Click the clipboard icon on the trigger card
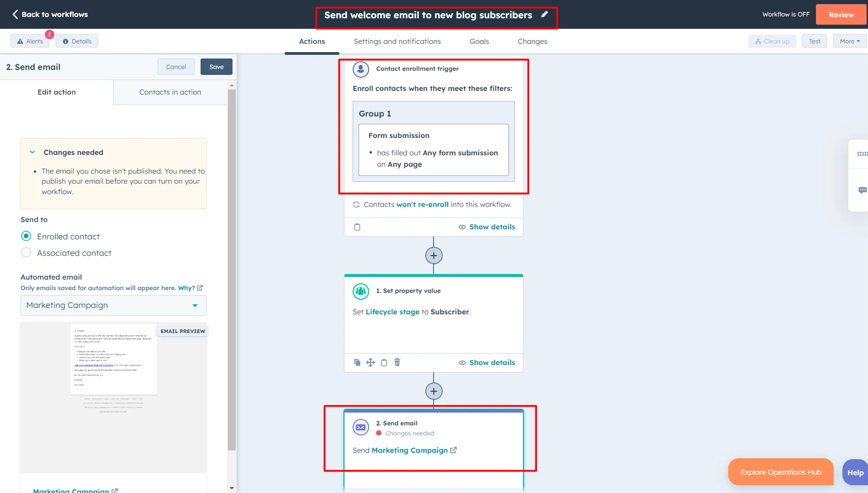 coord(357,227)
